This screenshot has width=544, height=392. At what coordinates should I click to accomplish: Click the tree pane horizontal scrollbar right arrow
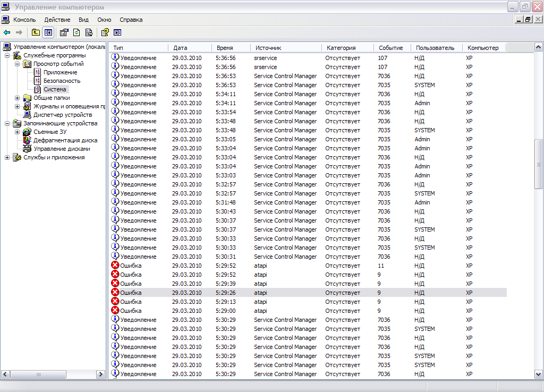point(100,374)
